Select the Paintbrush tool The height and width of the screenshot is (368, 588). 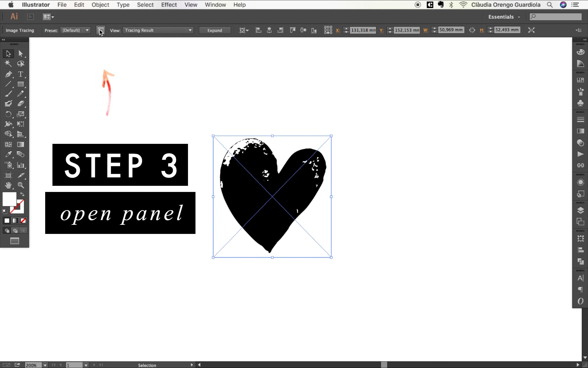[8, 94]
